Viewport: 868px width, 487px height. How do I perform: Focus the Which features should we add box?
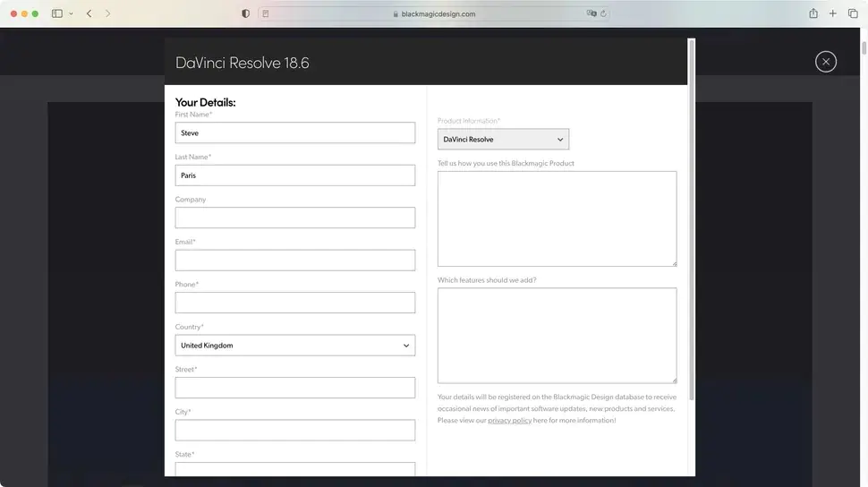557,335
